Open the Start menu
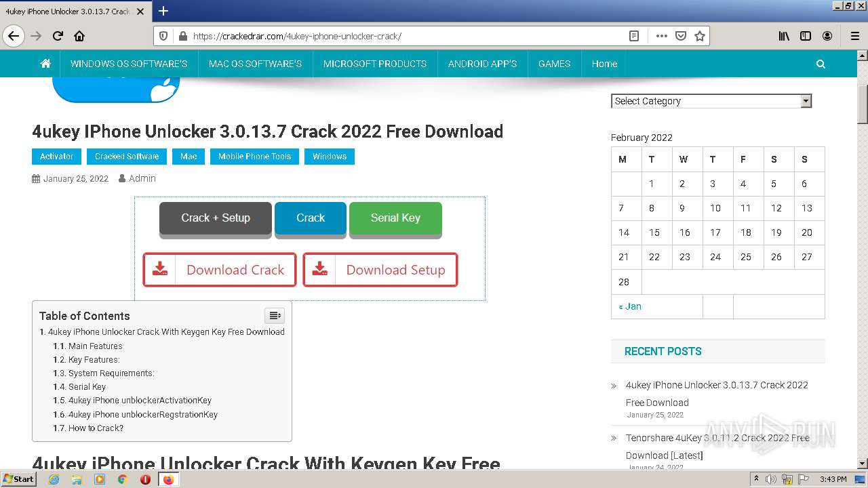868x488 pixels. point(19,479)
